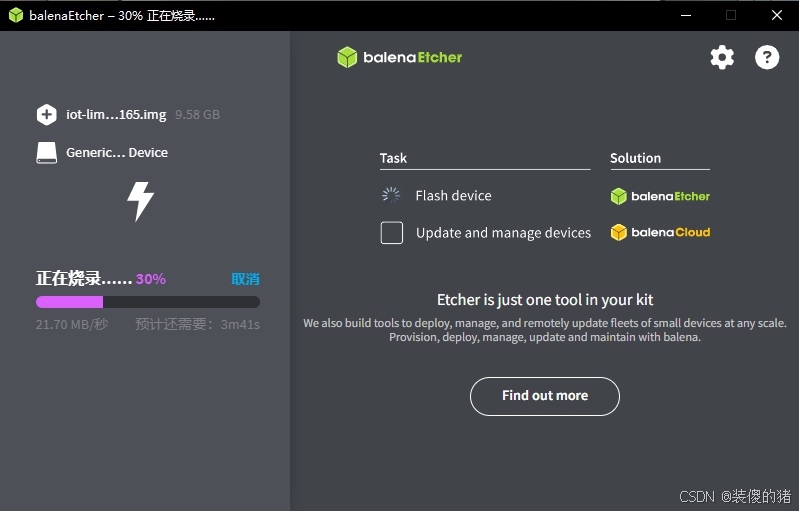Cancel flashing with the 取消 link
Screen dimensions: 799x511
[x=245, y=279]
